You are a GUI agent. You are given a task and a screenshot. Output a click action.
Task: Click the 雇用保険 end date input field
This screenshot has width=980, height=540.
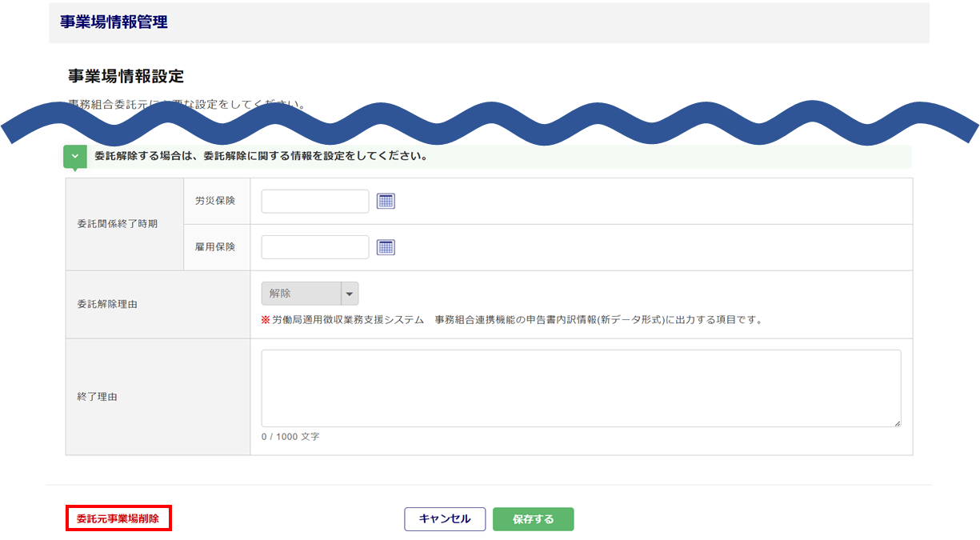(315, 248)
